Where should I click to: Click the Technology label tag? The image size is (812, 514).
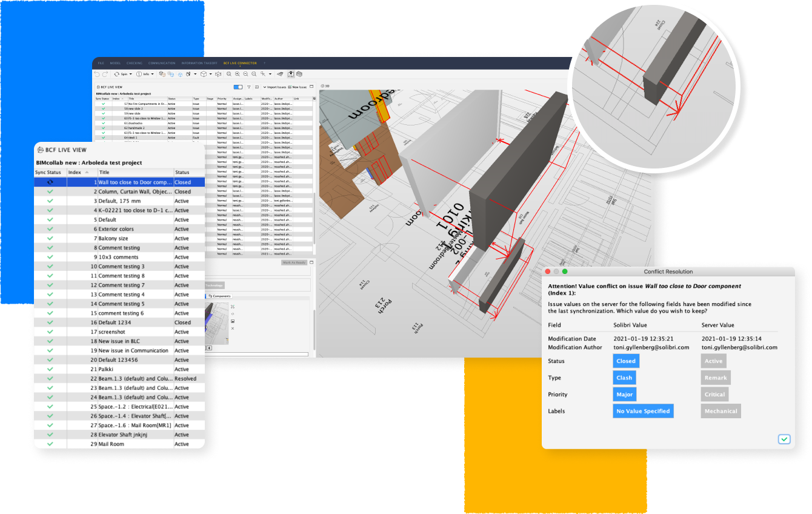click(214, 285)
